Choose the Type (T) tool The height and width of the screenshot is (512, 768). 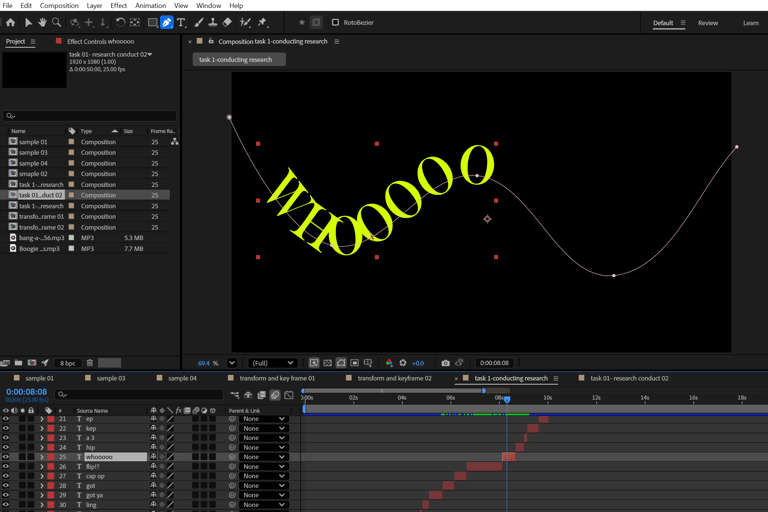pyautogui.click(x=181, y=22)
